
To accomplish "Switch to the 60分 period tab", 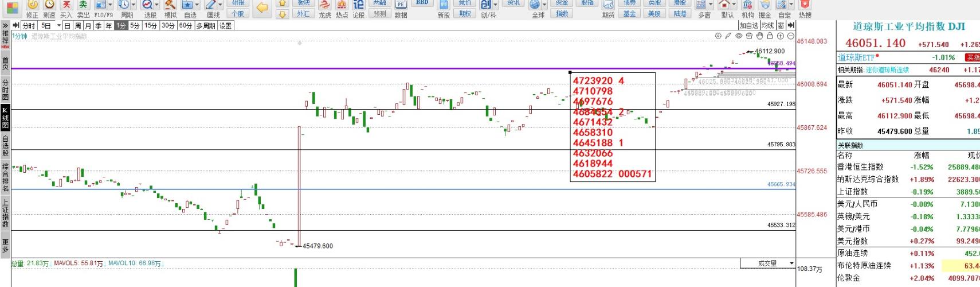I will (186, 25).
